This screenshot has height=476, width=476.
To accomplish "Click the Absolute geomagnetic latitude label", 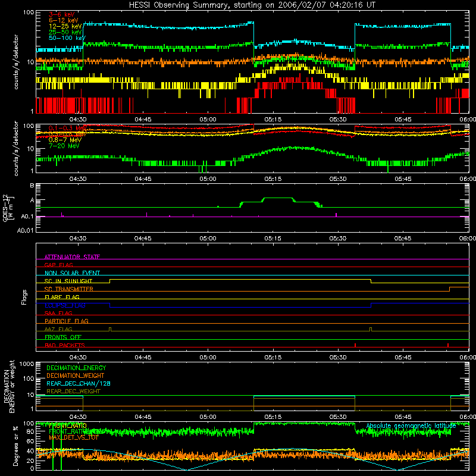I will [x=411, y=425].
